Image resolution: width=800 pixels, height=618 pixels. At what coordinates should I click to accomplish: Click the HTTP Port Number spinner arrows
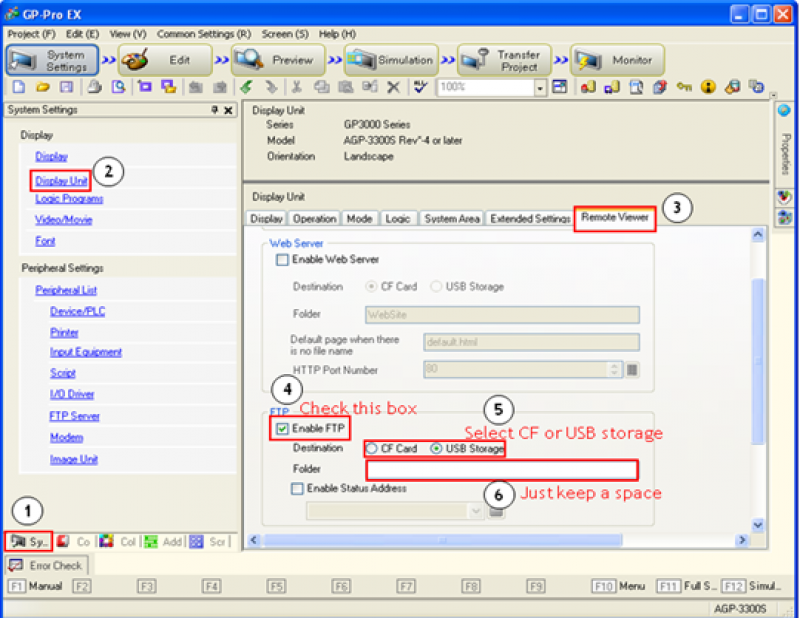click(x=615, y=369)
